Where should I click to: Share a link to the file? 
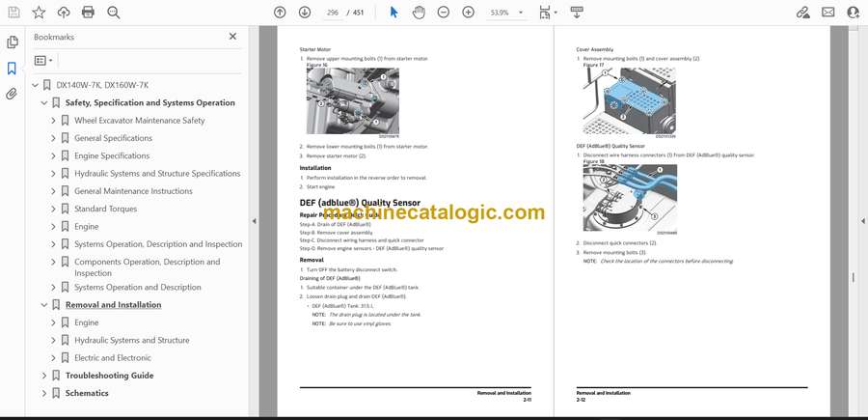pyautogui.click(x=802, y=13)
